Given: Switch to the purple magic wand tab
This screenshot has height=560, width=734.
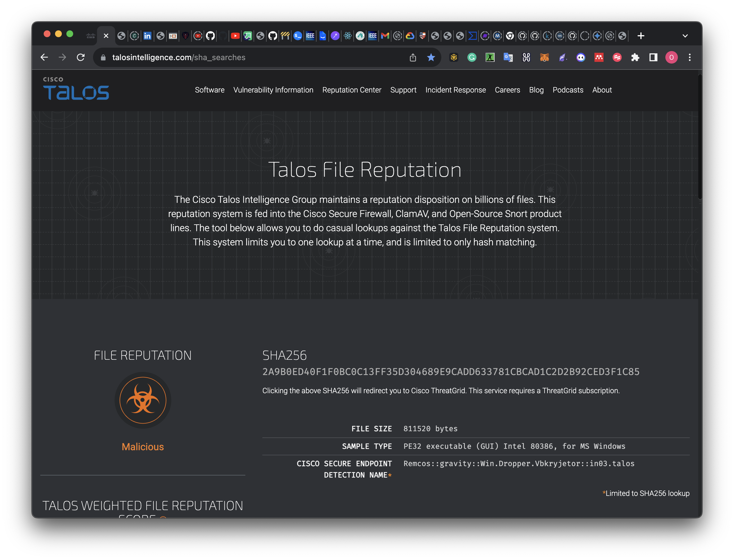Looking at the screenshot, I should point(335,36).
